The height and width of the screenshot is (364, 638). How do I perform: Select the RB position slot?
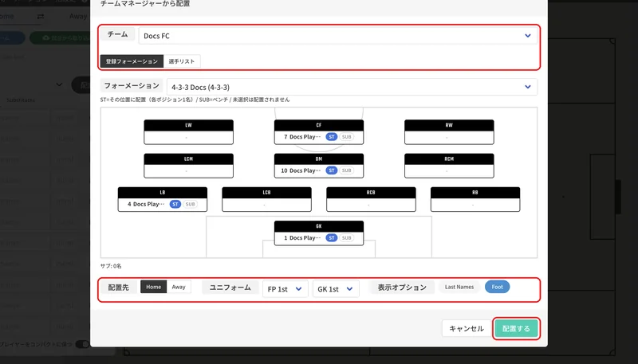[x=475, y=199]
